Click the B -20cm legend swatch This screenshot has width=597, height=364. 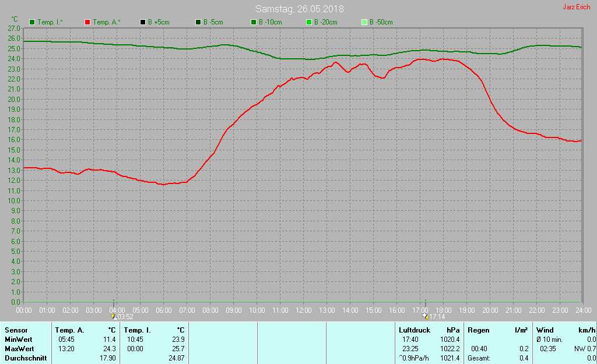click(309, 22)
